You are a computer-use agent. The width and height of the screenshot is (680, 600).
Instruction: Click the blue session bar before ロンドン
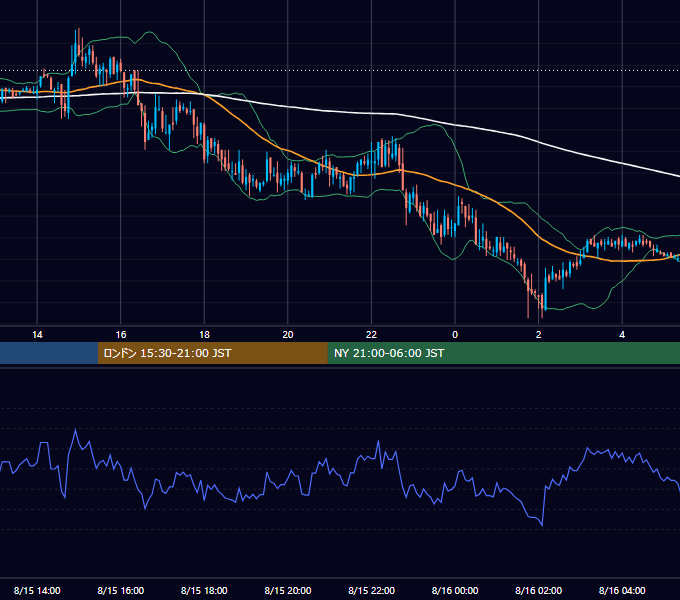[x=49, y=353]
